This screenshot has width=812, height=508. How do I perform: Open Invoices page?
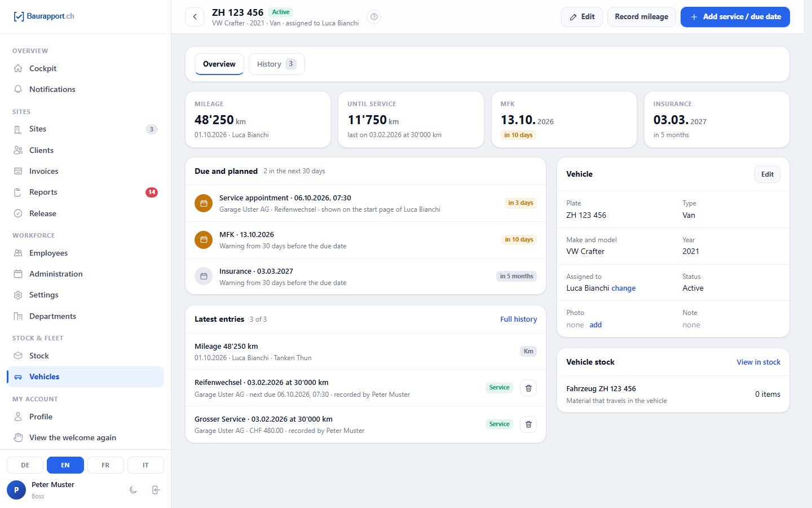[x=85, y=171]
